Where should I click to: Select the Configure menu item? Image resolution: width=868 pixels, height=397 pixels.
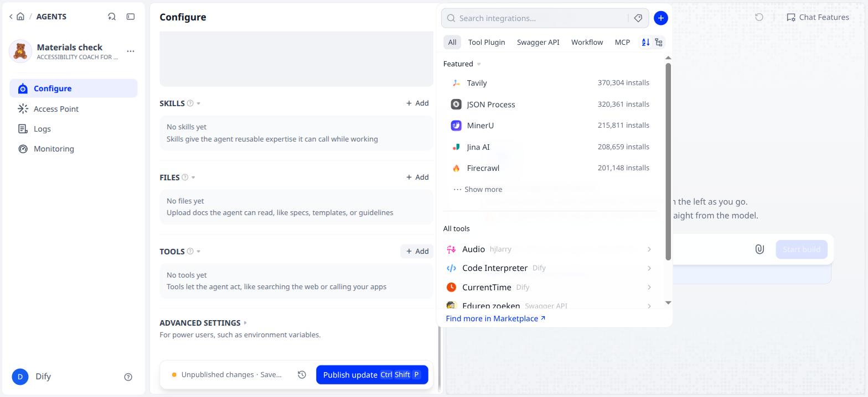74,88
